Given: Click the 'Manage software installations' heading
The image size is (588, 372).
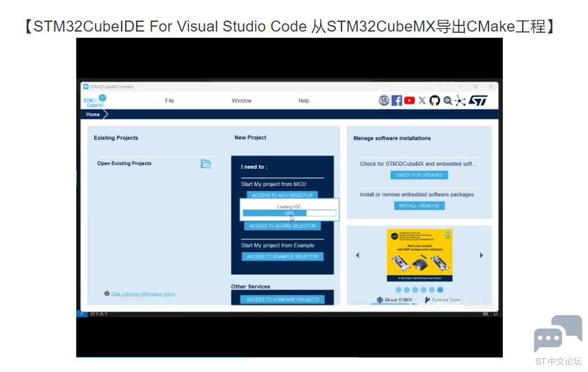Looking at the screenshot, I should 392,138.
